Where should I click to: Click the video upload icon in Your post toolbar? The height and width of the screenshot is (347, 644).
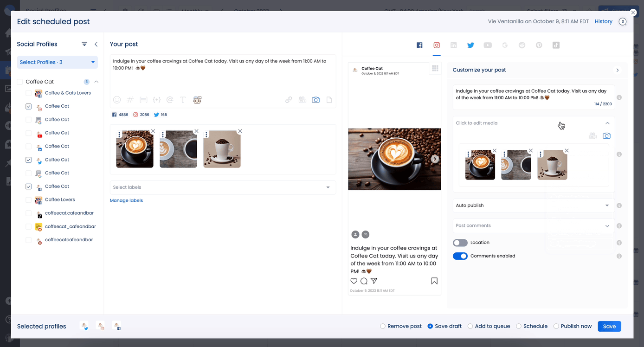point(303,100)
